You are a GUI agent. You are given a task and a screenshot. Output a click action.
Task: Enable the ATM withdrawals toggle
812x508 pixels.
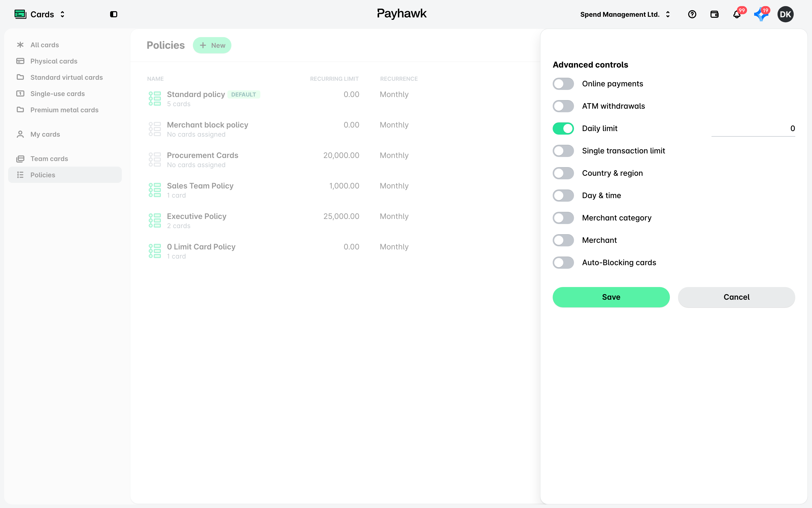(563, 106)
